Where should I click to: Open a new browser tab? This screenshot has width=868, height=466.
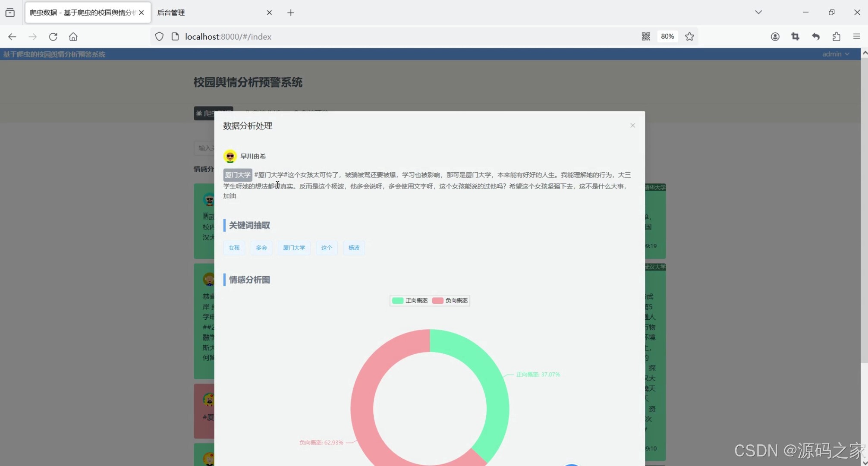[x=291, y=13]
